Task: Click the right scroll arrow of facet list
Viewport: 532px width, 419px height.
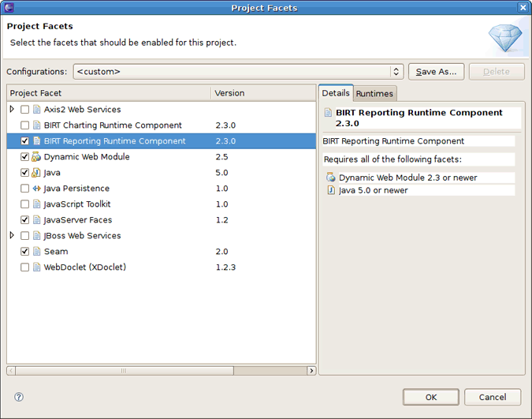Action: click(x=311, y=370)
